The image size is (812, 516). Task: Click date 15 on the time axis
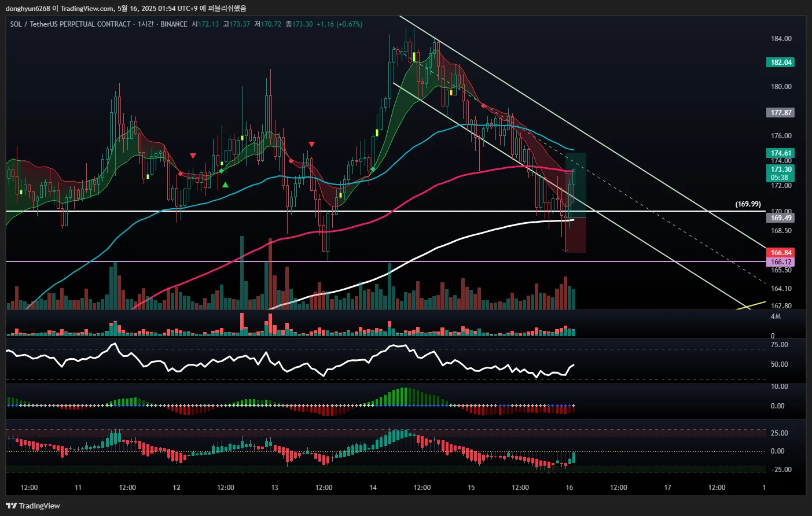coord(471,488)
